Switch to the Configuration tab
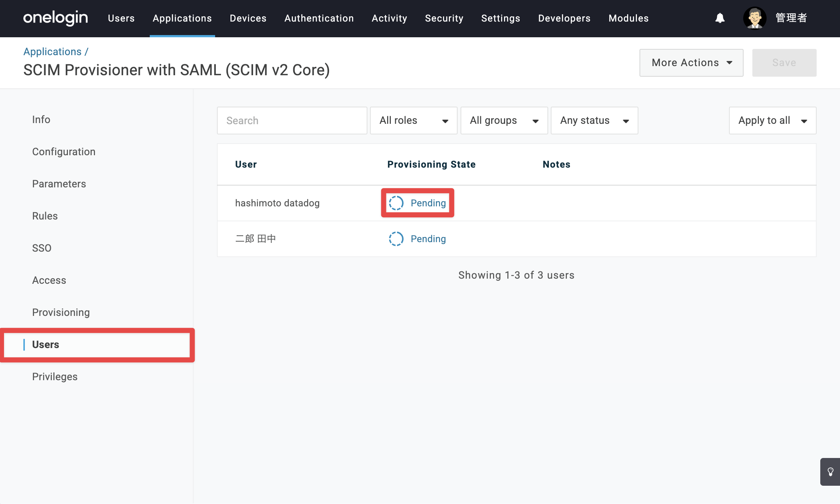 pyautogui.click(x=64, y=152)
